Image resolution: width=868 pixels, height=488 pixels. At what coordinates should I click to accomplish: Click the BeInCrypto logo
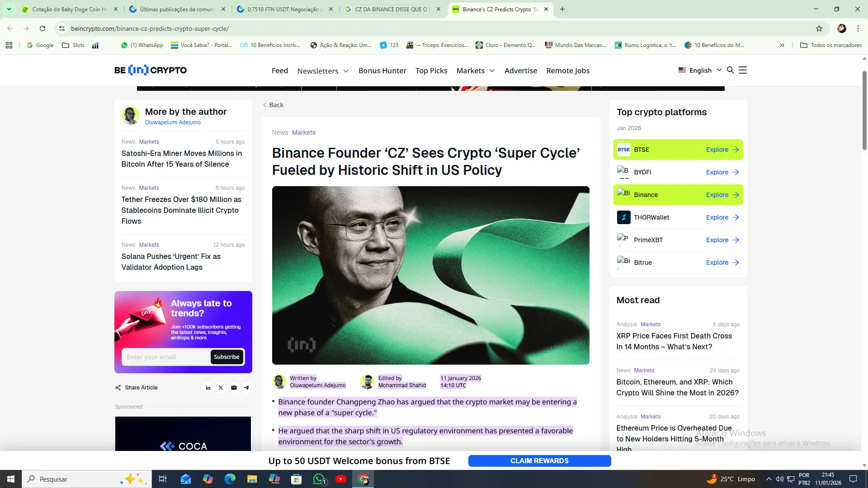pos(151,70)
